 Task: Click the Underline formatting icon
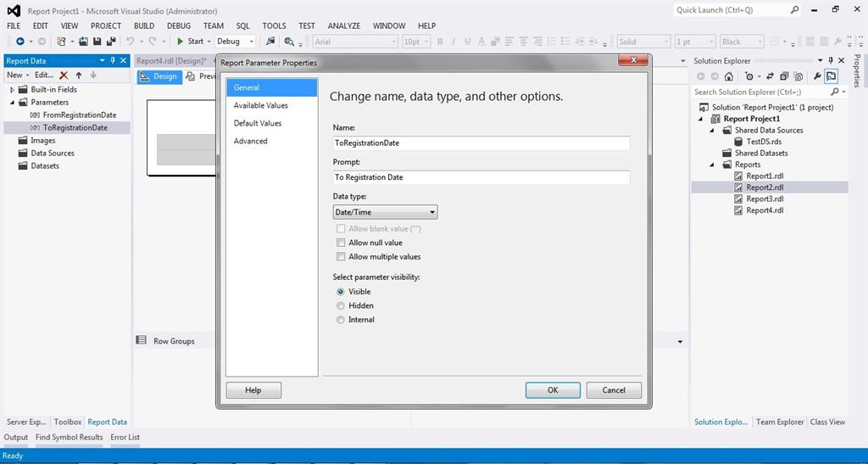[x=467, y=42]
